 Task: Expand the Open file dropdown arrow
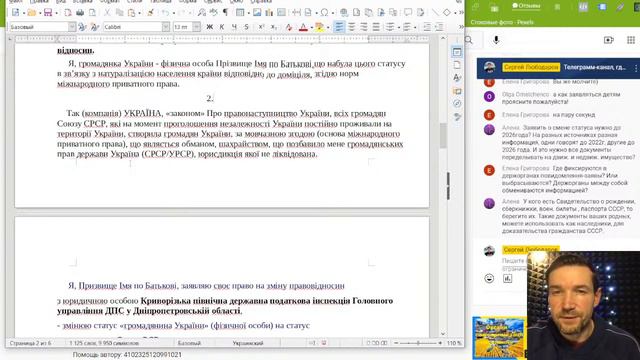[40, 13]
